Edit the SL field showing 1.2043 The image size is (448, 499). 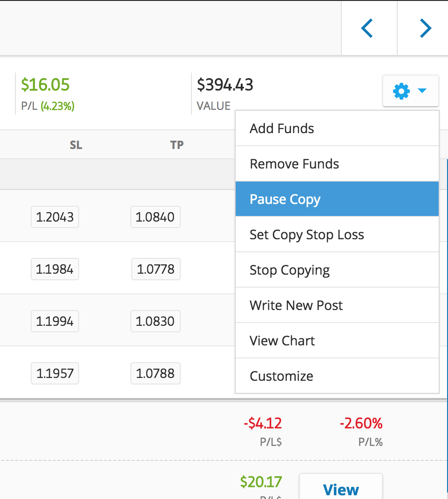pos(54,217)
